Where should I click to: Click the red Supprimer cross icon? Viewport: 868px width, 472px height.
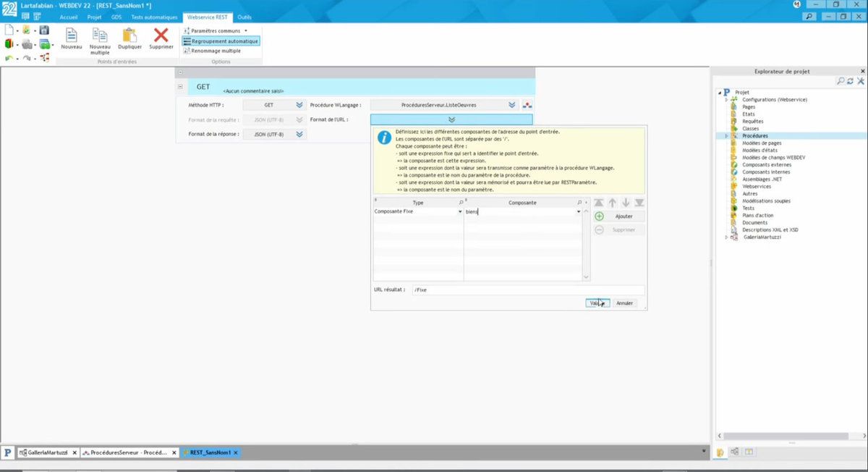[161, 35]
